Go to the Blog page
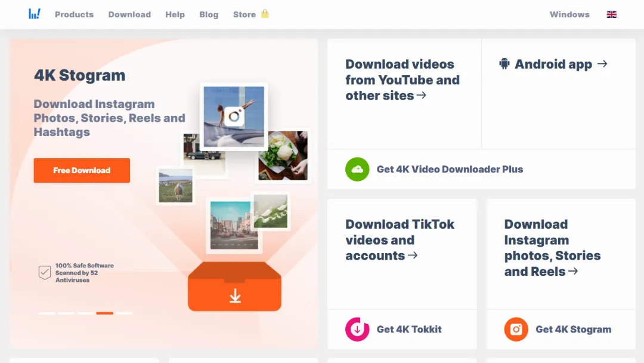The image size is (644, 363). point(209,14)
